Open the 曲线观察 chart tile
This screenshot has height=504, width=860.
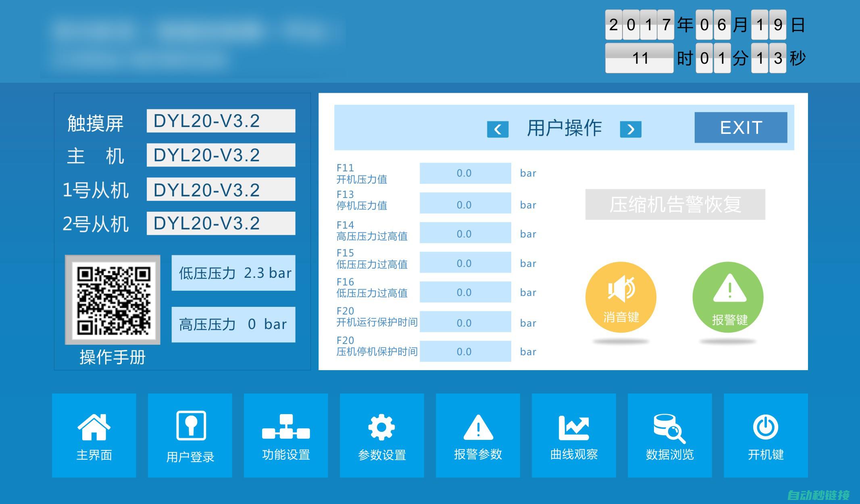(574, 435)
